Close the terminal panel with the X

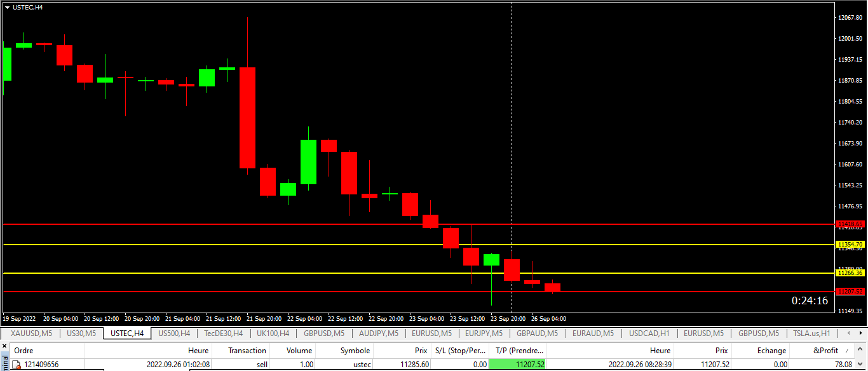point(4,346)
